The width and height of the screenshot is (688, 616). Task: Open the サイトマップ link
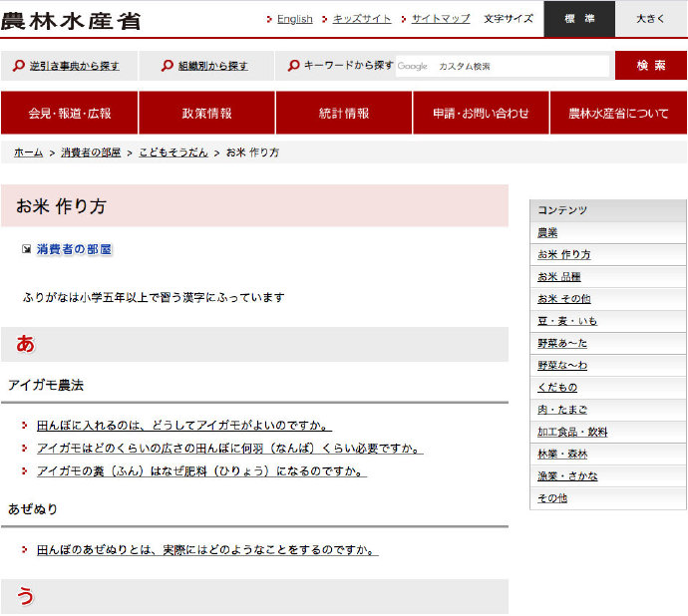coord(441,19)
